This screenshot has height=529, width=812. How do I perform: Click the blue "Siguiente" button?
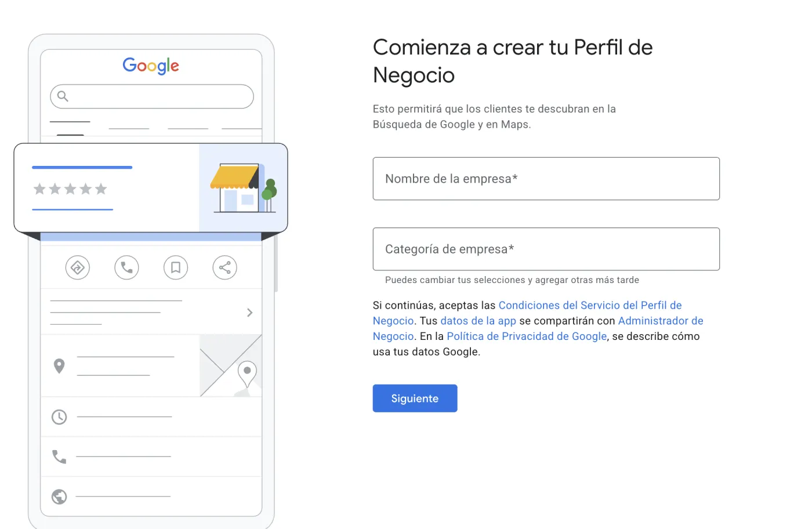coord(415,398)
